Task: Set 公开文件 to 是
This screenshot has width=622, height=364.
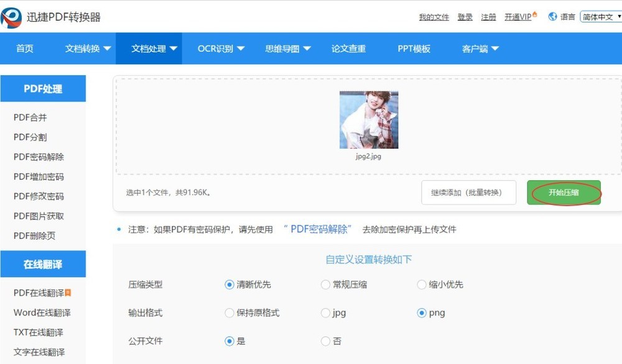Action: tap(230, 341)
